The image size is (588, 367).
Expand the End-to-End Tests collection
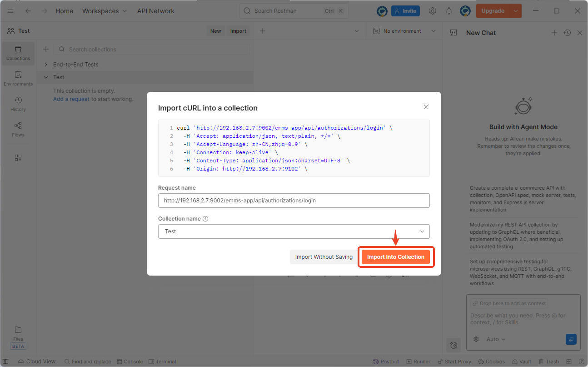point(46,65)
